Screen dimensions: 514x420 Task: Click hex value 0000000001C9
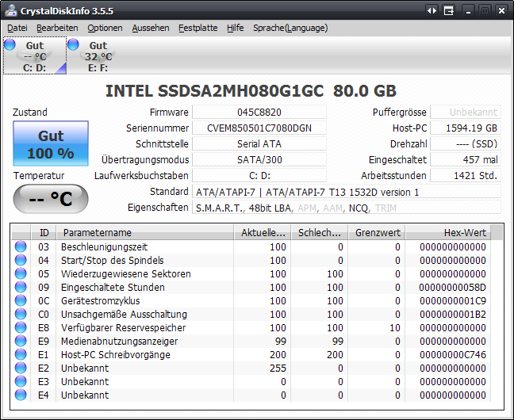453,301
